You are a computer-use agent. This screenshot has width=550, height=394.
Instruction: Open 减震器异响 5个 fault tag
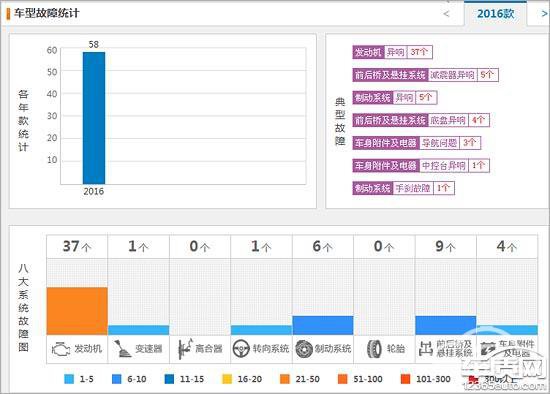[x=425, y=75]
